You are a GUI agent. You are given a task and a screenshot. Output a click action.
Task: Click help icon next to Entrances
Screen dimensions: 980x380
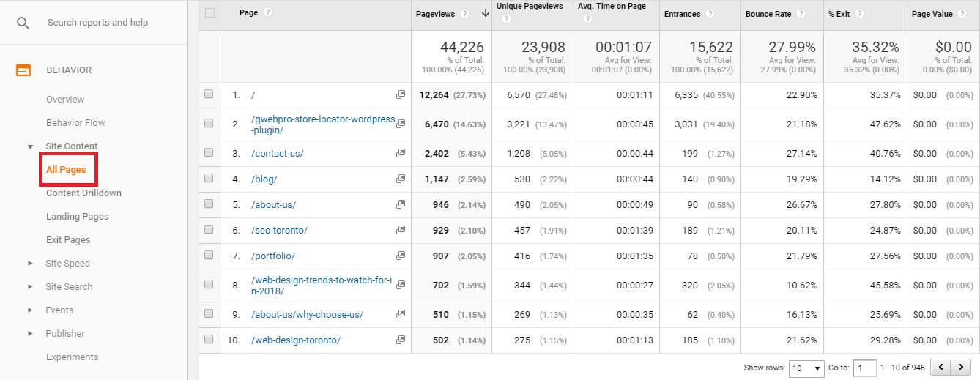(710, 14)
